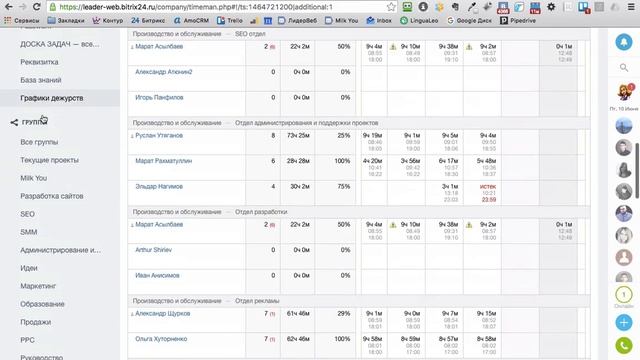Screen dimensions: 640x360
Task: Open the AmoCRM bookmark
Action: point(191,20)
